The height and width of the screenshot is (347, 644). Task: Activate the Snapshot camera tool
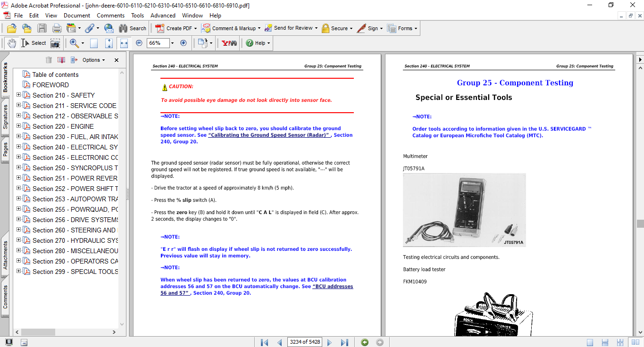[55, 43]
